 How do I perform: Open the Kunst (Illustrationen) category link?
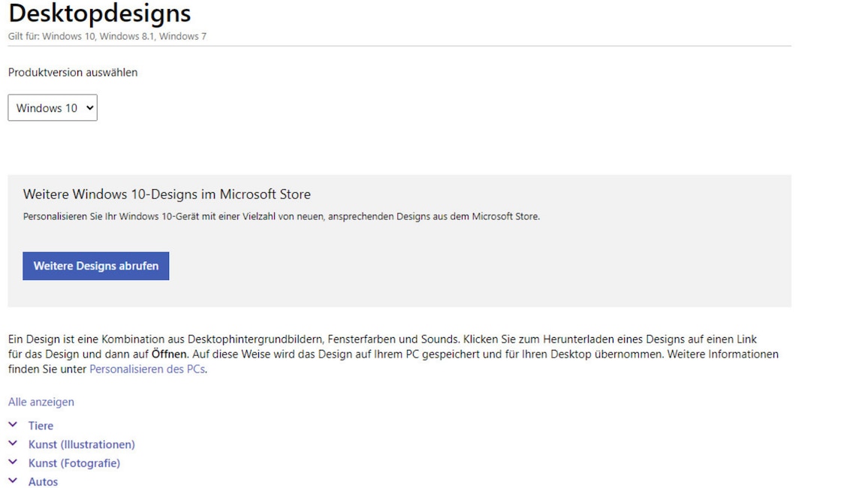tap(82, 445)
